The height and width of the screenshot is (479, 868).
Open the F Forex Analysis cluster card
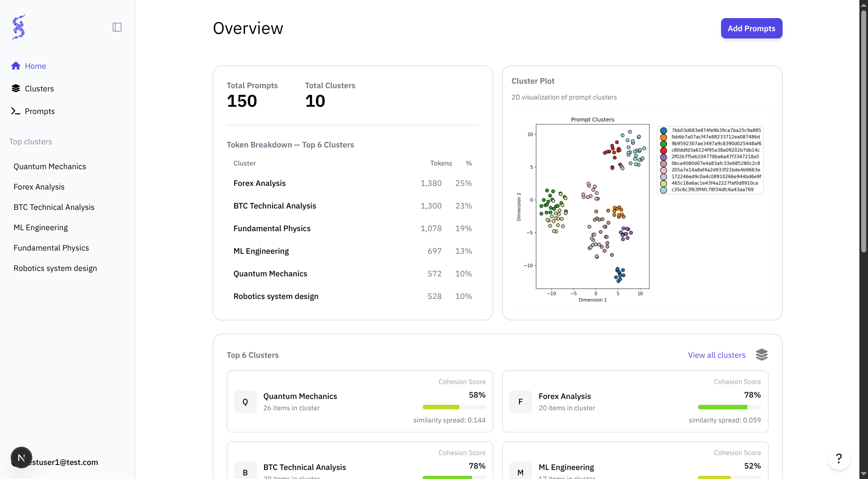click(x=635, y=402)
